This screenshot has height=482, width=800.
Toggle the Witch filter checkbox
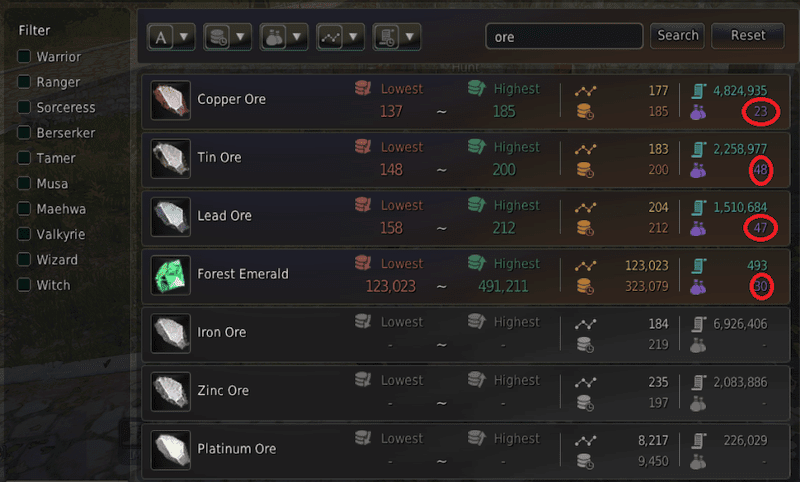24,285
